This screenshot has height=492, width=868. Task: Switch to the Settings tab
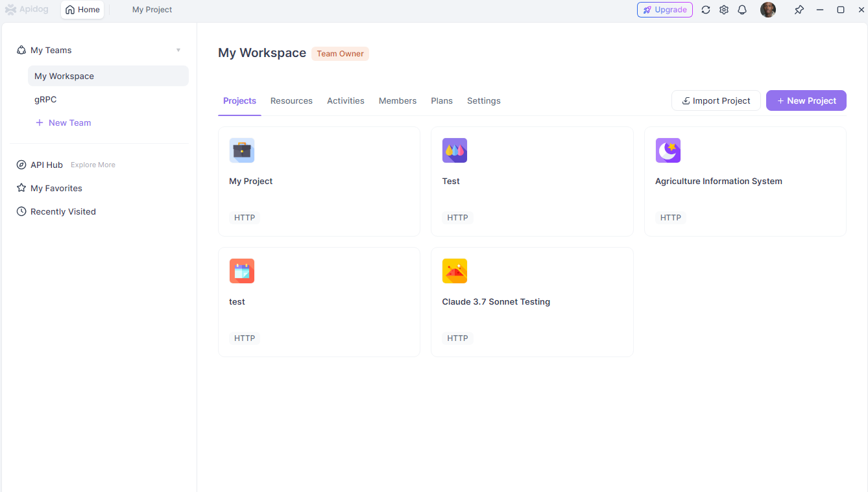[x=484, y=100]
